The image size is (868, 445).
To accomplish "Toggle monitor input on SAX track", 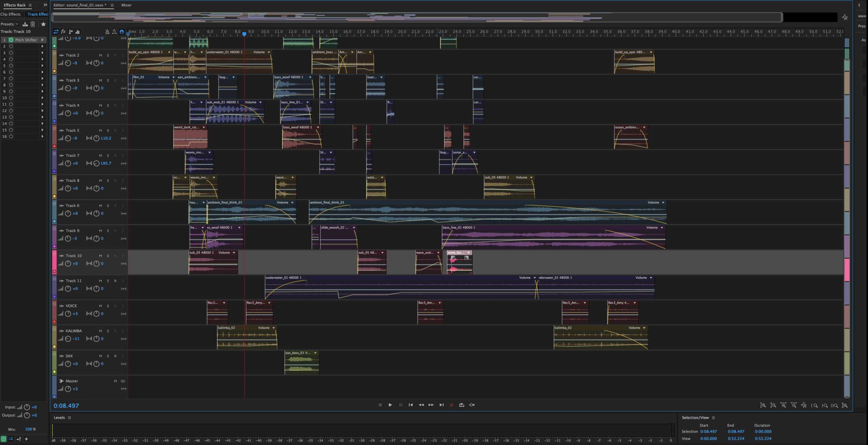I will 123,356.
